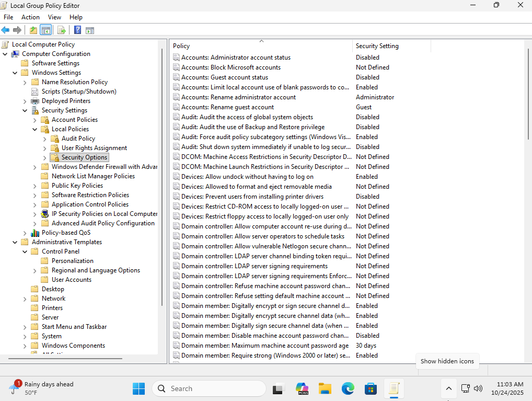Image resolution: width=532 pixels, height=401 pixels.
Task: Open the Action menu
Action: click(30, 17)
